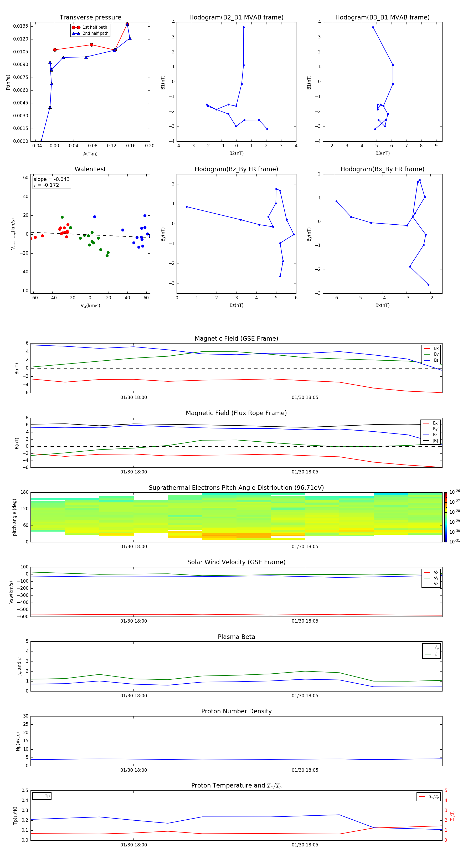Click the red "Te/Tp" right axis label
473x868 pixels.
[x=452, y=815]
